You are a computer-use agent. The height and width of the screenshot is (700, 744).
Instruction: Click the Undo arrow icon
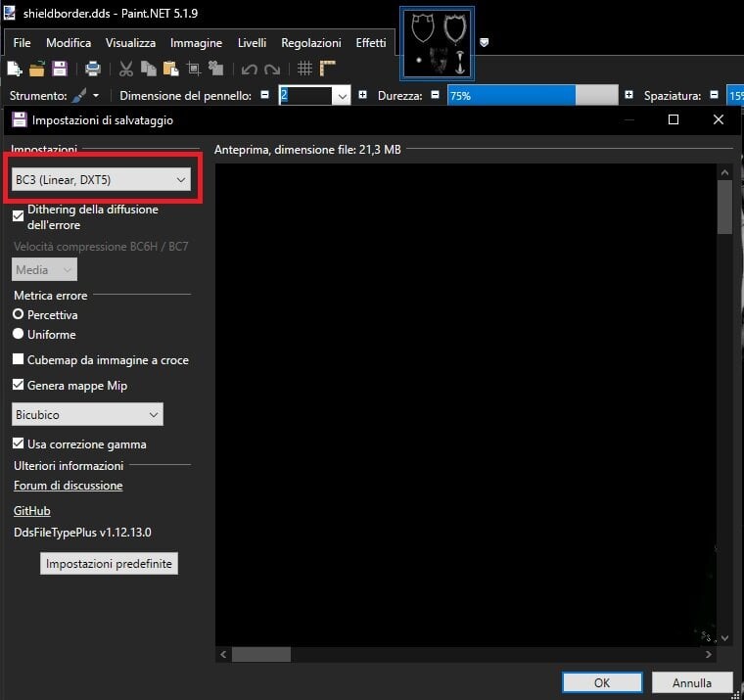[249, 70]
